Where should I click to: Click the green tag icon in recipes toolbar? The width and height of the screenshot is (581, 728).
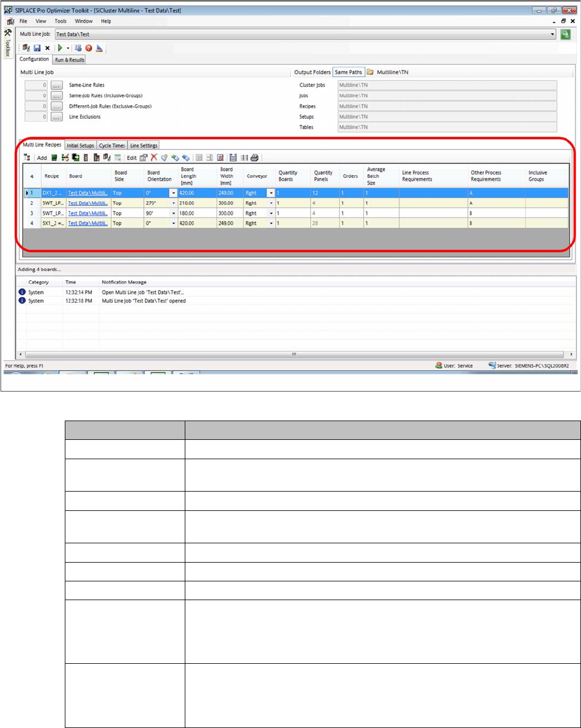click(x=175, y=157)
